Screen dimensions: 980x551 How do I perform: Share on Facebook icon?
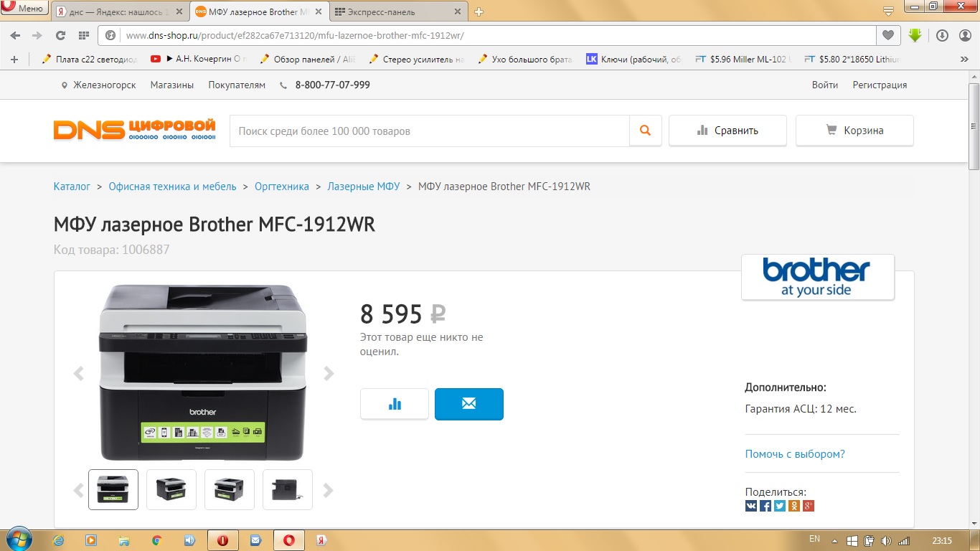point(765,506)
